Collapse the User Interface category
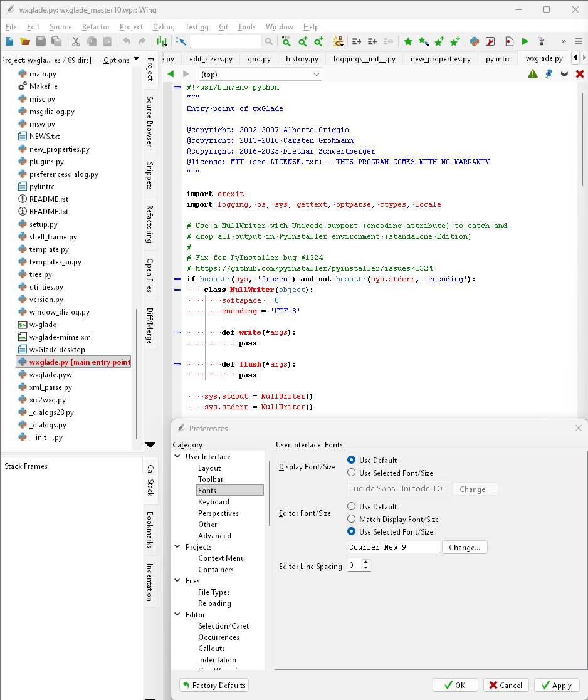The image size is (588, 700). [177, 457]
